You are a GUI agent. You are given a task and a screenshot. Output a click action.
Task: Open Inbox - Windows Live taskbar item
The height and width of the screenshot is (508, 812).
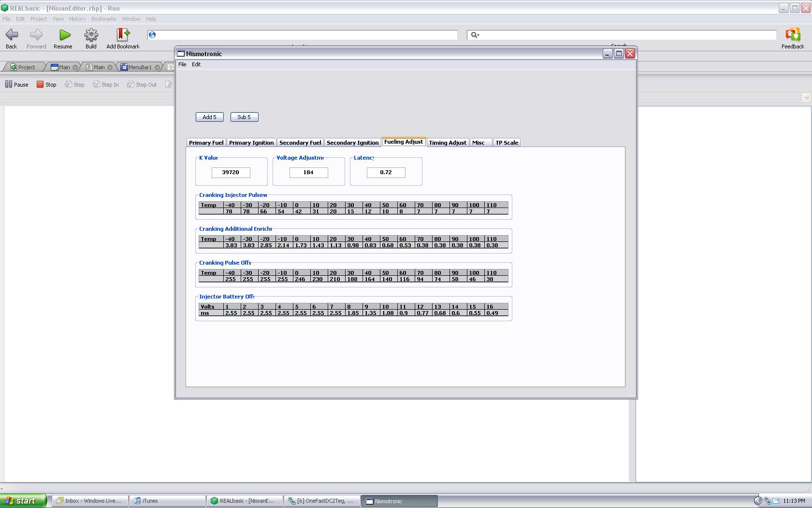(90, 501)
